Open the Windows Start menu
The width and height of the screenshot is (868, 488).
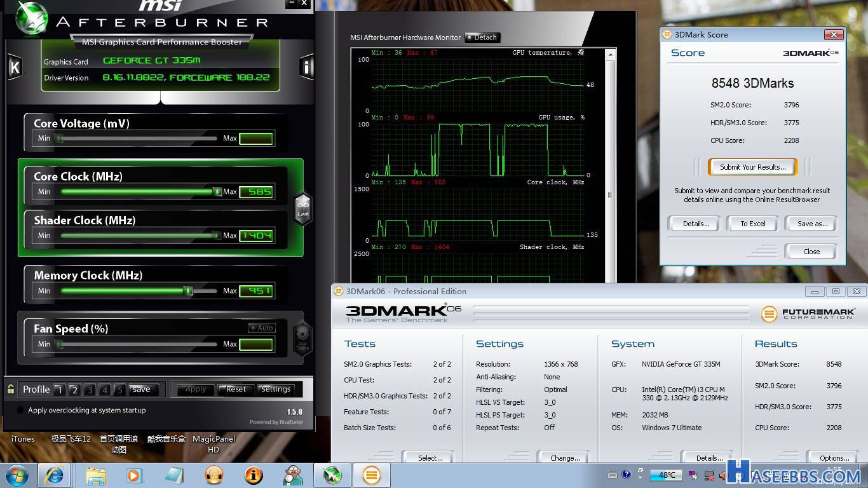click(x=18, y=475)
